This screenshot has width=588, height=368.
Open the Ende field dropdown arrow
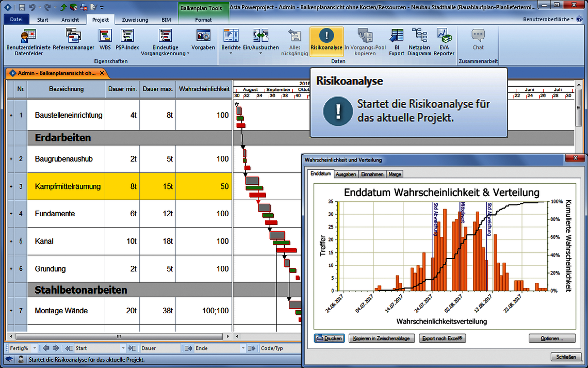point(243,348)
